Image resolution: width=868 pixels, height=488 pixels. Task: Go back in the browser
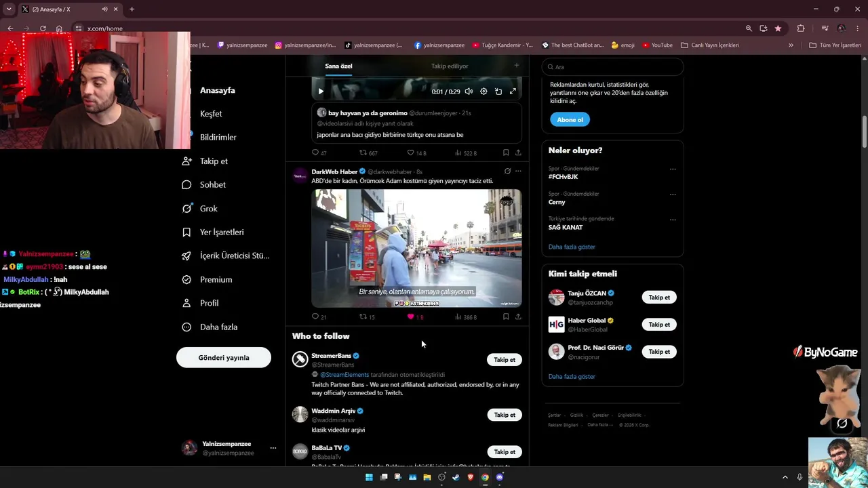coord(10,28)
